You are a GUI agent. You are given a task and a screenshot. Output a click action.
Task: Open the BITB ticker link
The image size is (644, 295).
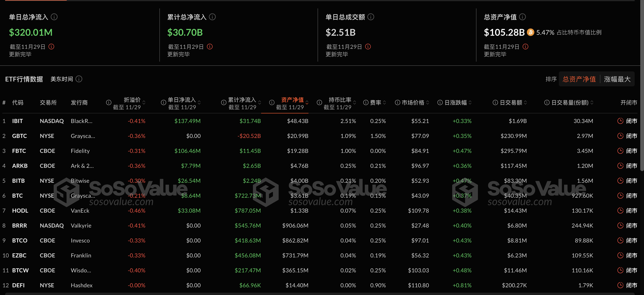tap(18, 181)
